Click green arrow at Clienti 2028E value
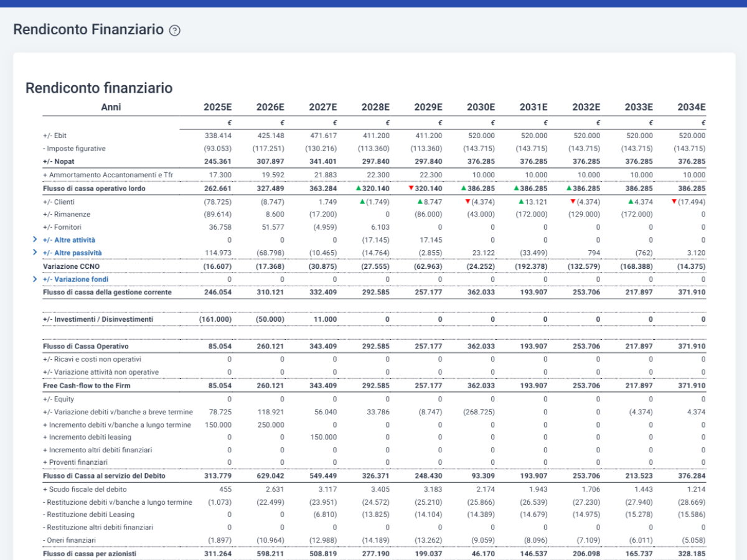This screenshot has width=747, height=560. pyautogui.click(x=363, y=202)
